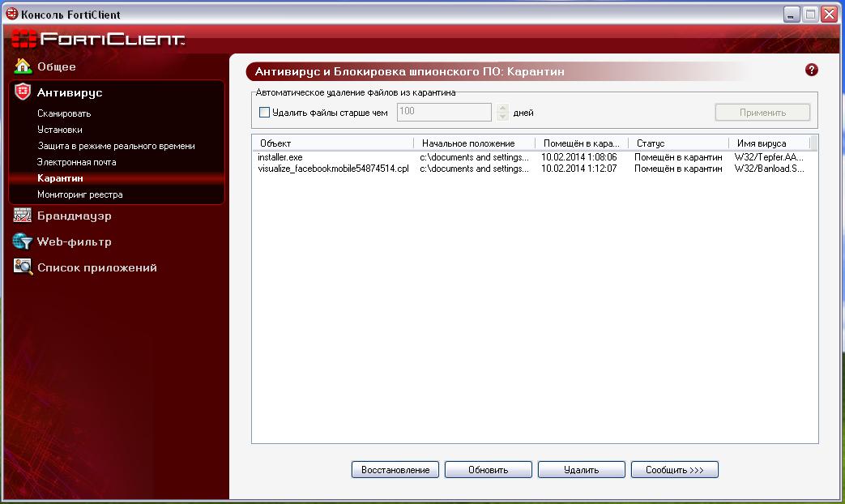This screenshot has height=504, width=845.
Task: Open the Антивирус section
Action: pos(70,92)
